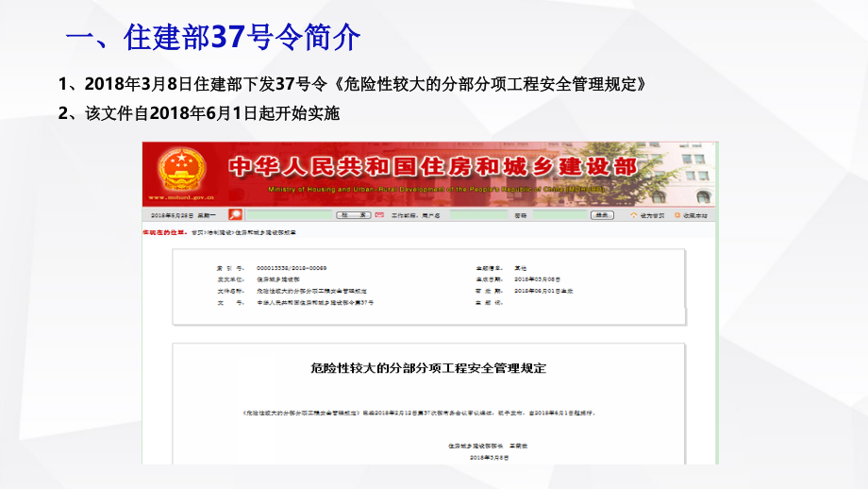
Task: Click the generation date 2018年03月08日
Action: 537,279
